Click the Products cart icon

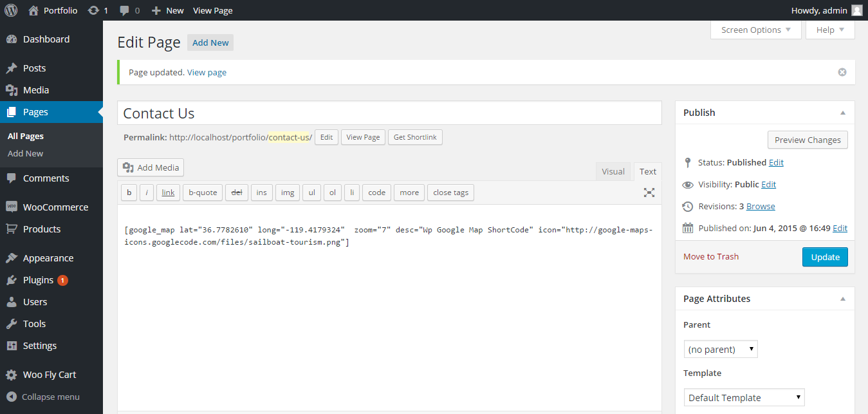tap(12, 229)
